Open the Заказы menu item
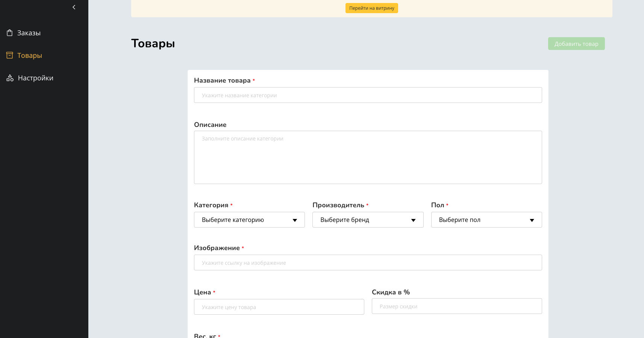This screenshot has height=338, width=644. tap(29, 33)
